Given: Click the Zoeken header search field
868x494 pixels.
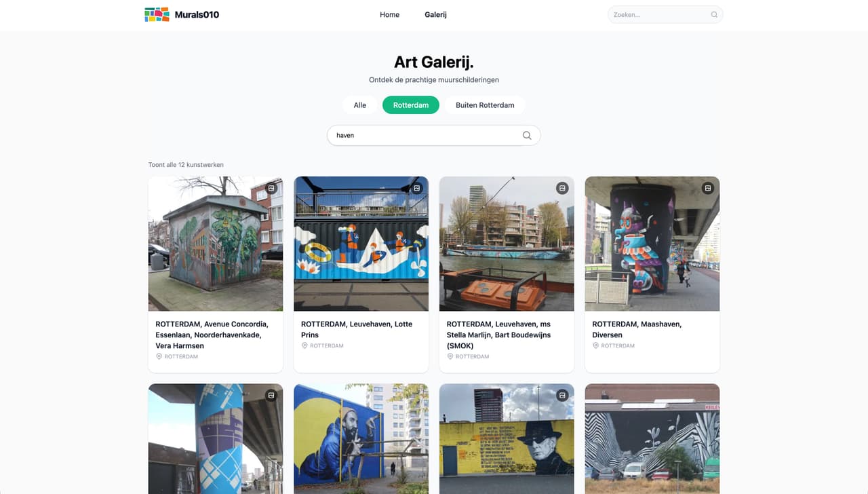Looking at the screenshot, I should click(x=665, y=14).
